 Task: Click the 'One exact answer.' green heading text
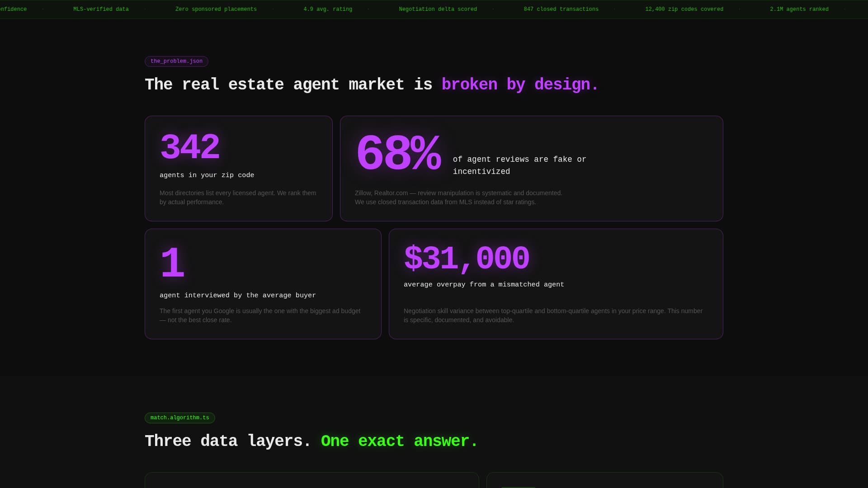point(399,441)
